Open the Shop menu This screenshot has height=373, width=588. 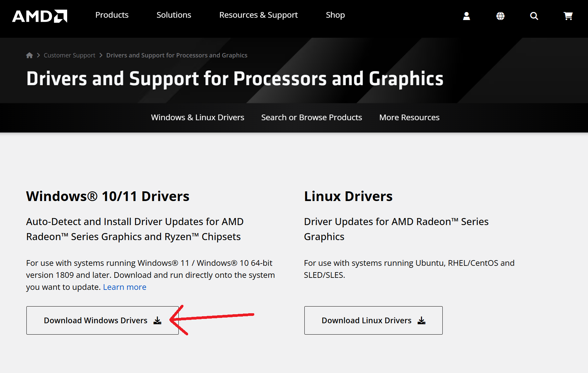click(335, 15)
